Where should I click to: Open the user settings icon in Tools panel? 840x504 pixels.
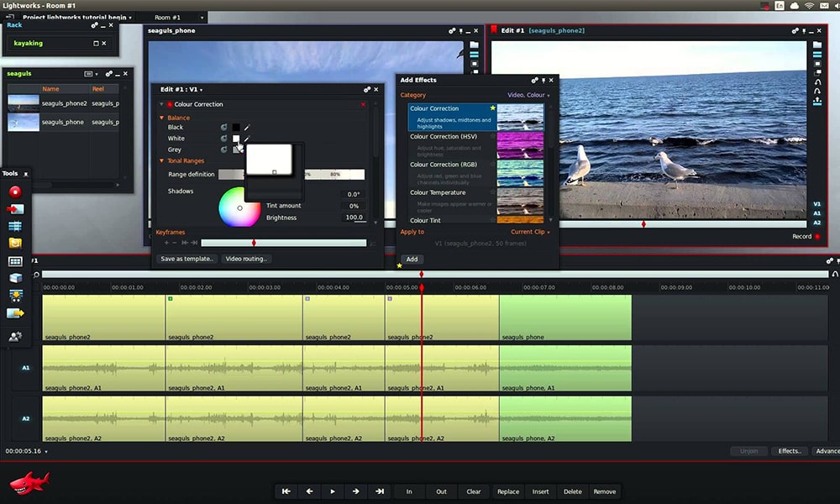point(15,336)
